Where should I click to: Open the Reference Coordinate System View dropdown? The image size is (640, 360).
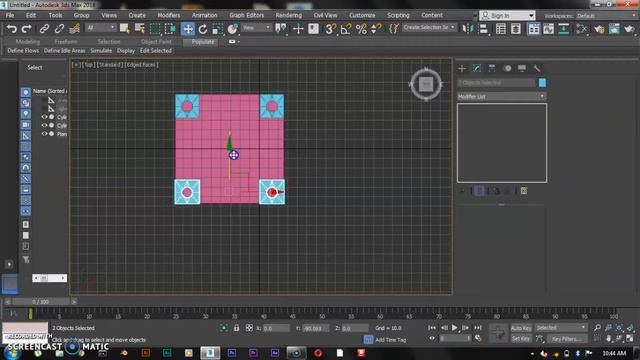tap(257, 28)
